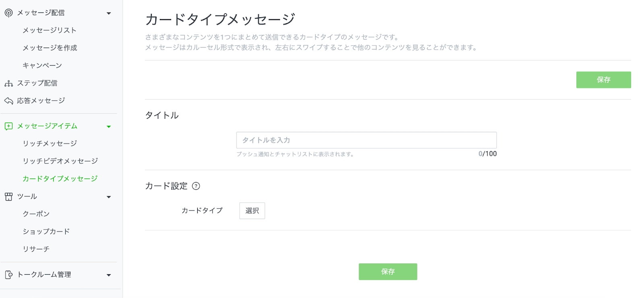Collapse the ツール section arrow

[x=109, y=197]
